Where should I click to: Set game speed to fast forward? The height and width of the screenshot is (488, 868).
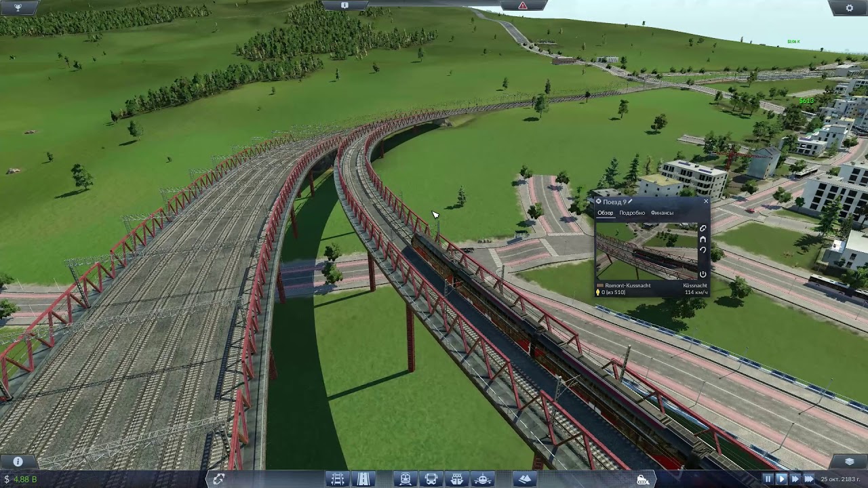[x=795, y=479]
